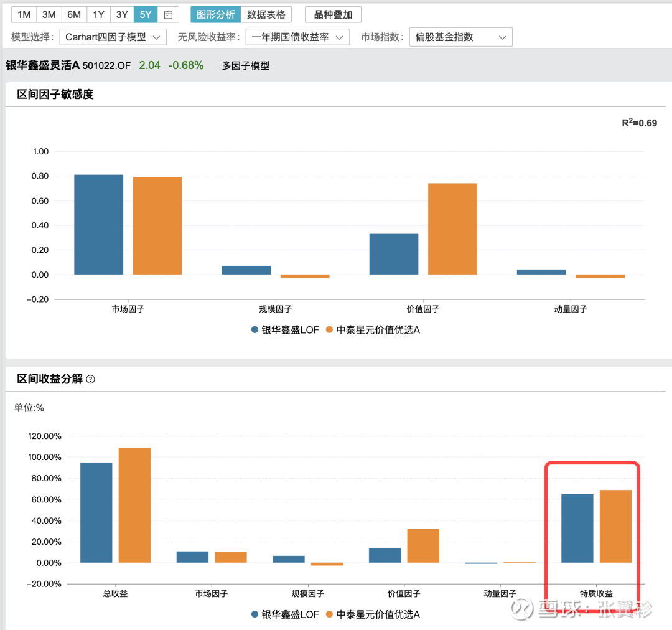Image resolution: width=672 pixels, height=630 pixels.
Task: Click the help icon beside 区间收益分解
Action: coord(90,379)
